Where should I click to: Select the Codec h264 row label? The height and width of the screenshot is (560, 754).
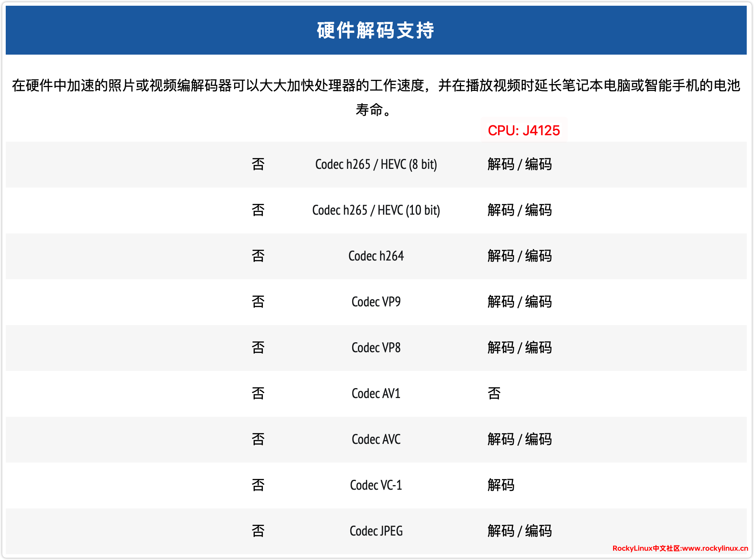pos(376,256)
